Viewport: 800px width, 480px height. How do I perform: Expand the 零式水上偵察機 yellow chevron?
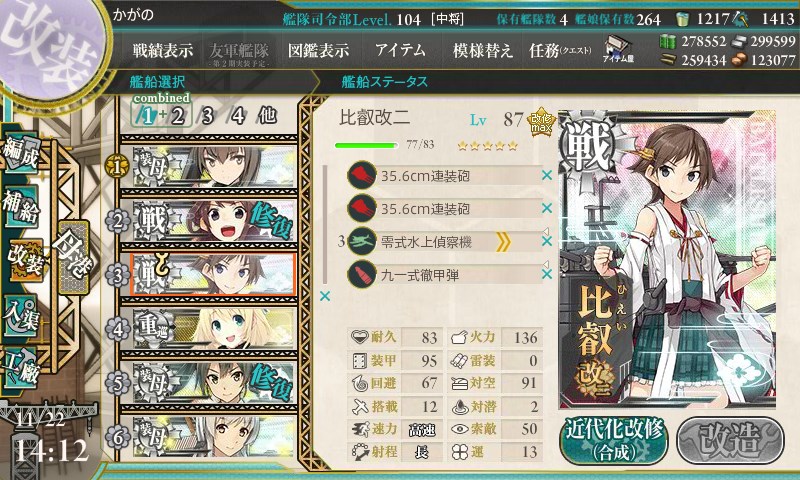click(x=503, y=242)
